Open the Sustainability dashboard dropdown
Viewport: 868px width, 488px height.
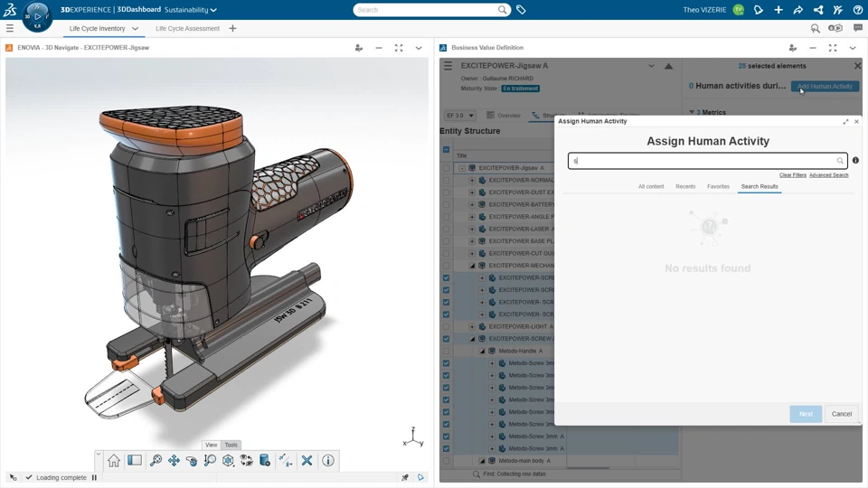(x=191, y=10)
